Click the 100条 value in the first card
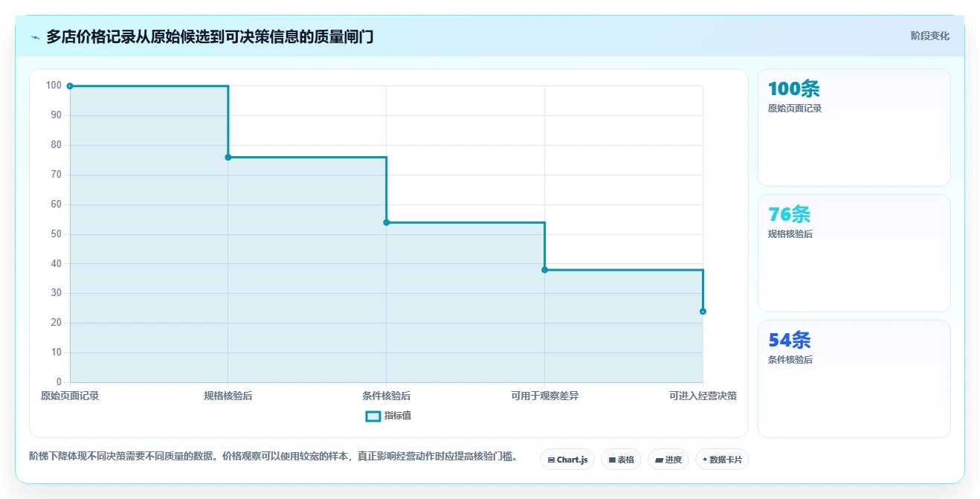The image size is (980, 499). coord(793,89)
